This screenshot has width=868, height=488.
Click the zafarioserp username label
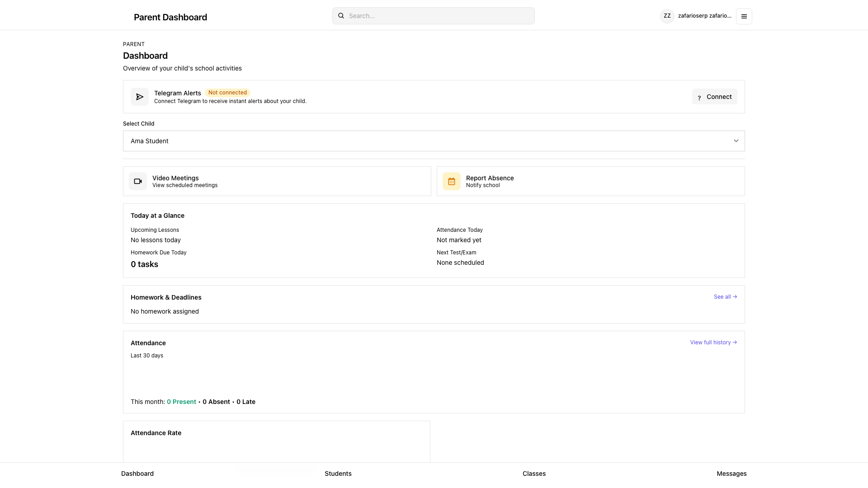tap(705, 16)
